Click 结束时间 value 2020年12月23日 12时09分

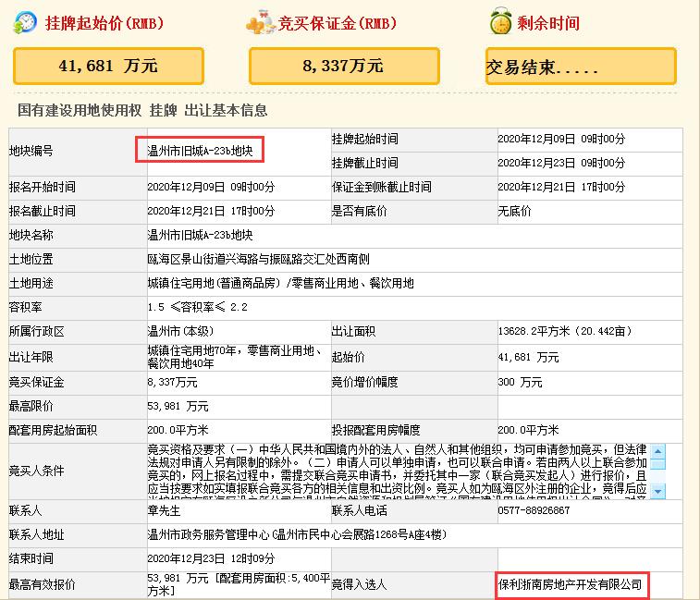(211, 559)
